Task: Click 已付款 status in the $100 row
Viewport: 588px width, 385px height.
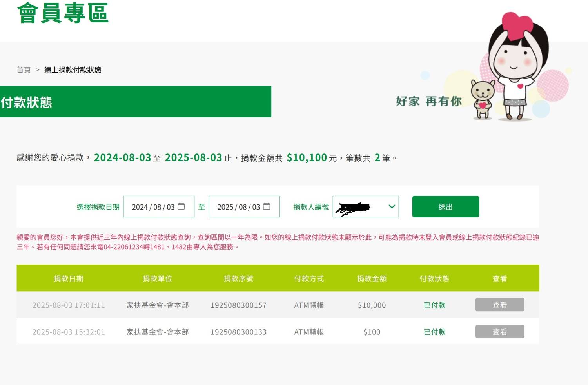Action: click(x=434, y=332)
